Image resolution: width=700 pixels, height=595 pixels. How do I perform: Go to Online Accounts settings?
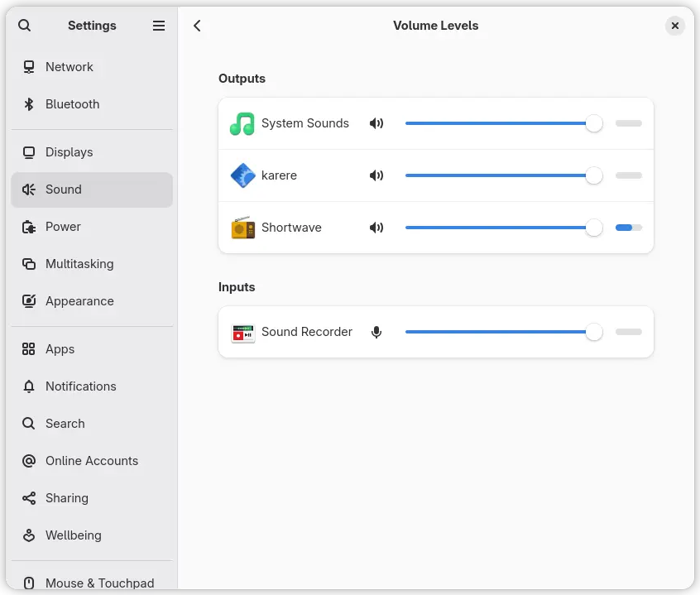91,461
